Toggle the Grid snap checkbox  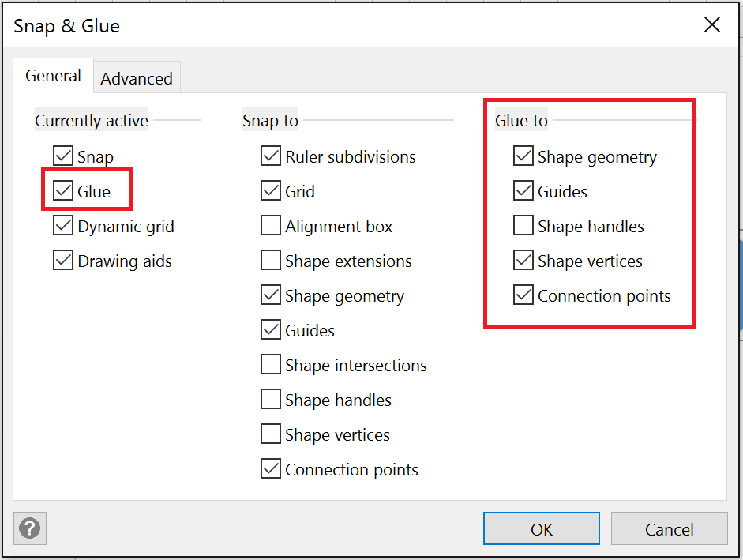[x=271, y=191]
